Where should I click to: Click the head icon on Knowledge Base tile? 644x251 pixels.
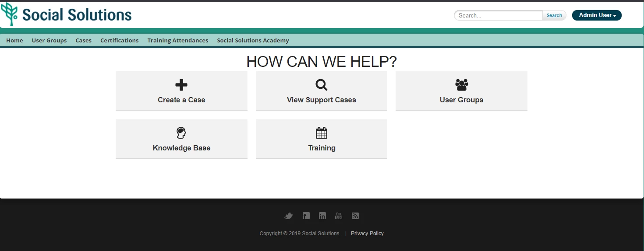coord(181,133)
